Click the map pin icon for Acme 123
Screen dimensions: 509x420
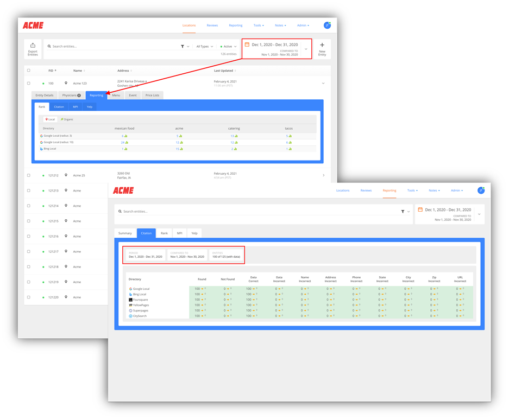click(x=66, y=83)
